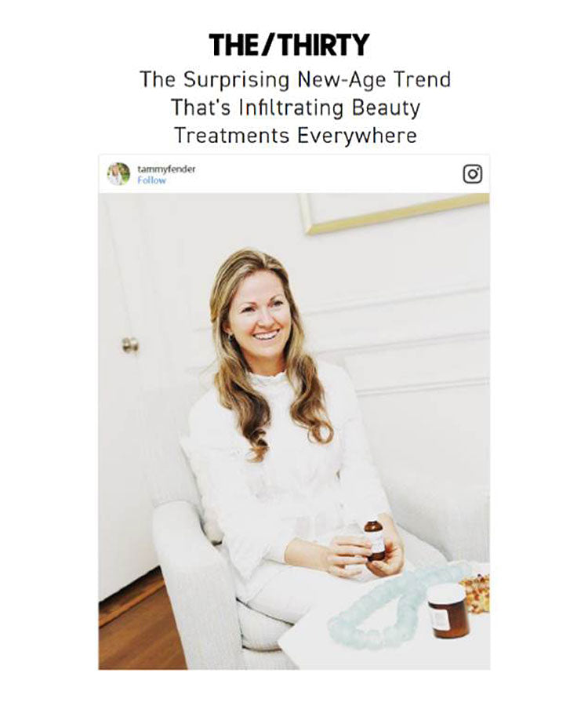Click the brass door knob
Image resolution: width=588 pixels, height=706 pixels.
point(130,345)
